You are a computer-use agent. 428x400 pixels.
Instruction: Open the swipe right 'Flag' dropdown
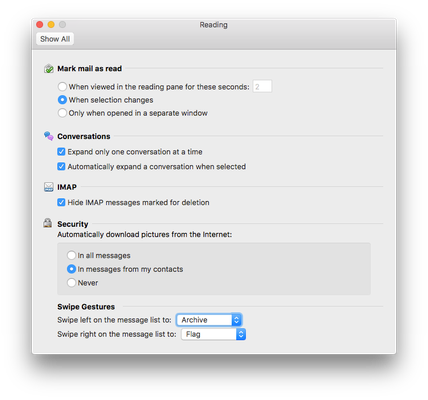213,334
